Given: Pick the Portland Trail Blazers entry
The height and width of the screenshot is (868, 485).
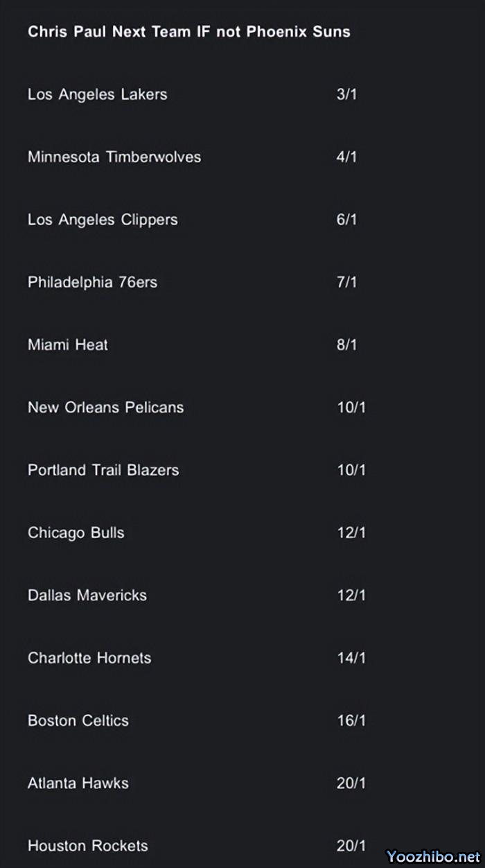Looking at the screenshot, I should tap(103, 470).
